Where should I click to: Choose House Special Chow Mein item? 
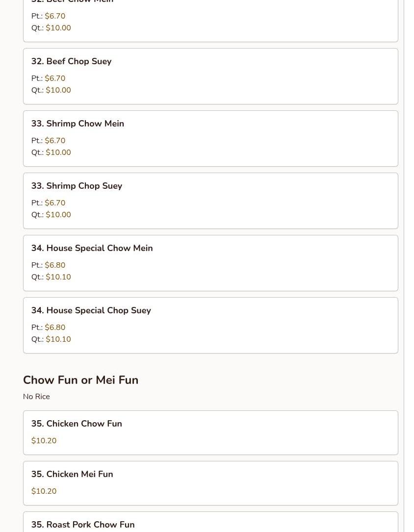coord(92,248)
